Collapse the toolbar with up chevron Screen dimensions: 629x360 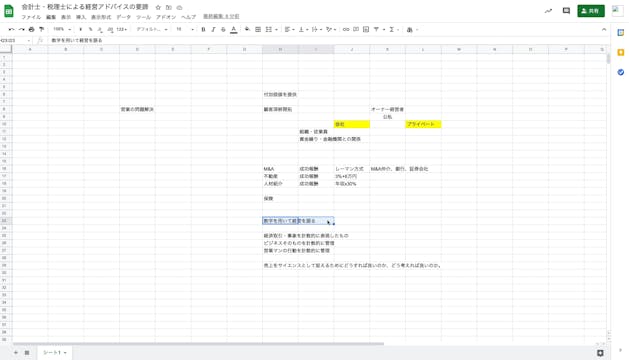(604, 29)
